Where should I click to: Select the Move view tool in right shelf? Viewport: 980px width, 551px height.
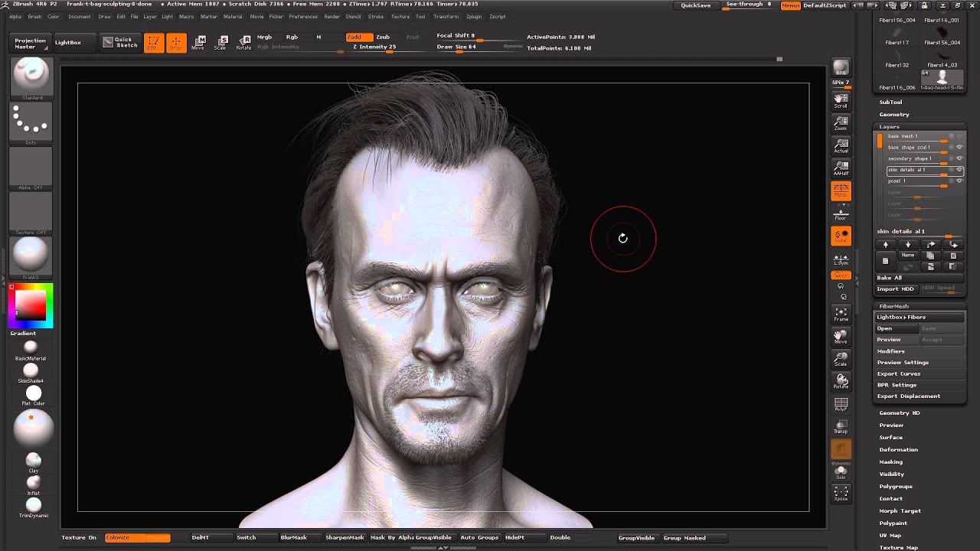pyautogui.click(x=841, y=337)
